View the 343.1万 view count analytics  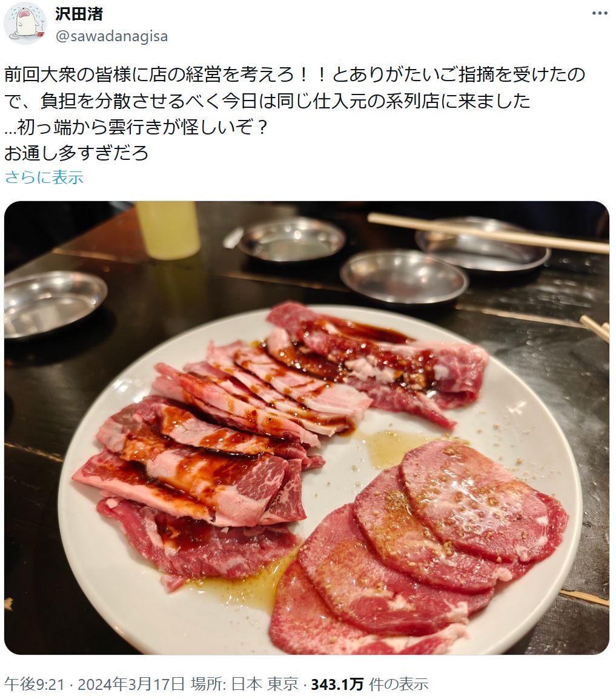click(x=337, y=683)
